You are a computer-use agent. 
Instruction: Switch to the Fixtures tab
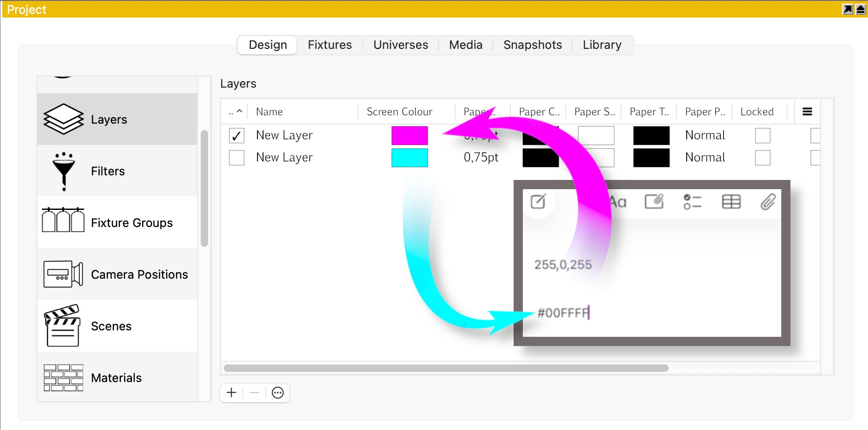[329, 45]
